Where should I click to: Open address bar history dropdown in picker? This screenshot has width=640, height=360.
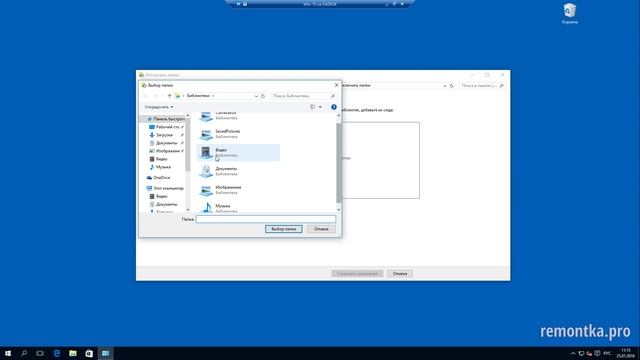256,96
